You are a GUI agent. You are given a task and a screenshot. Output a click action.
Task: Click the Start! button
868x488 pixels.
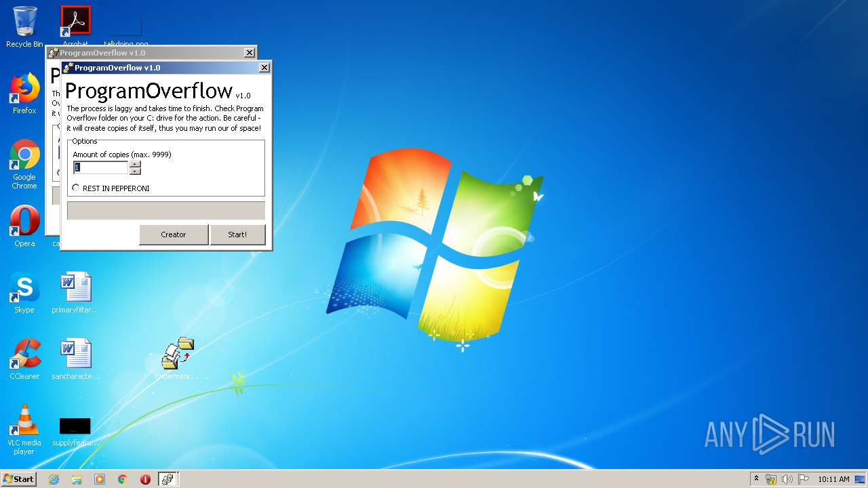coord(237,235)
